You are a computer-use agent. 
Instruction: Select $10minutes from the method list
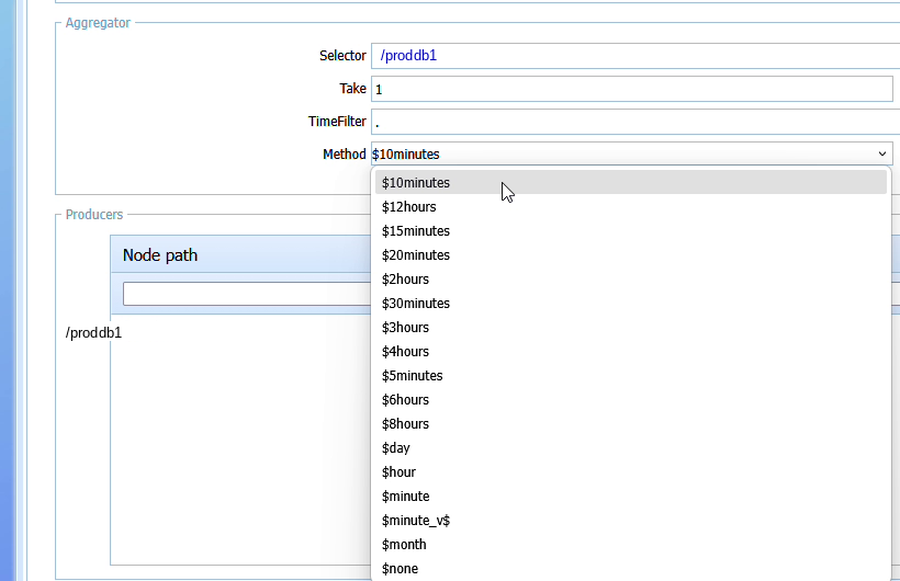(631, 183)
